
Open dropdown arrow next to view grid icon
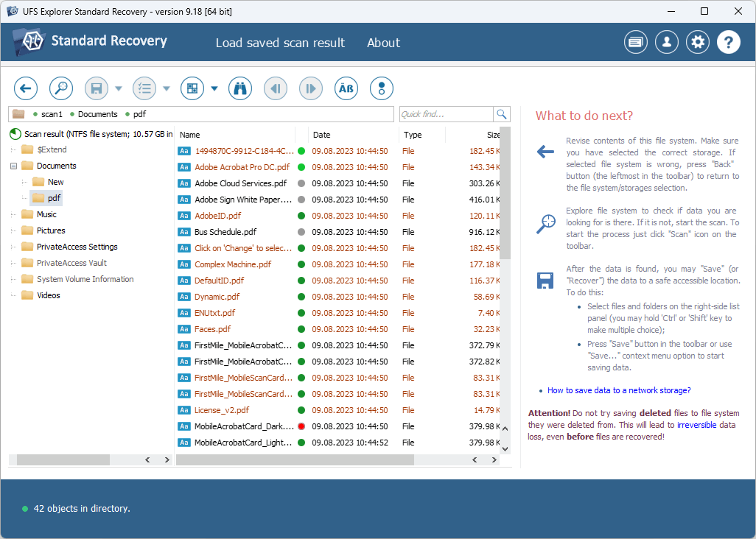point(214,88)
